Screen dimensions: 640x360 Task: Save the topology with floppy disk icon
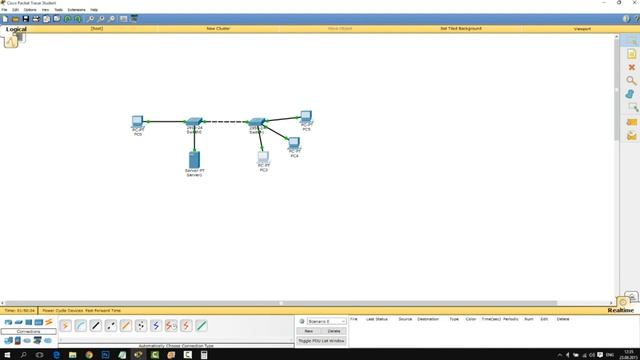tap(26, 19)
